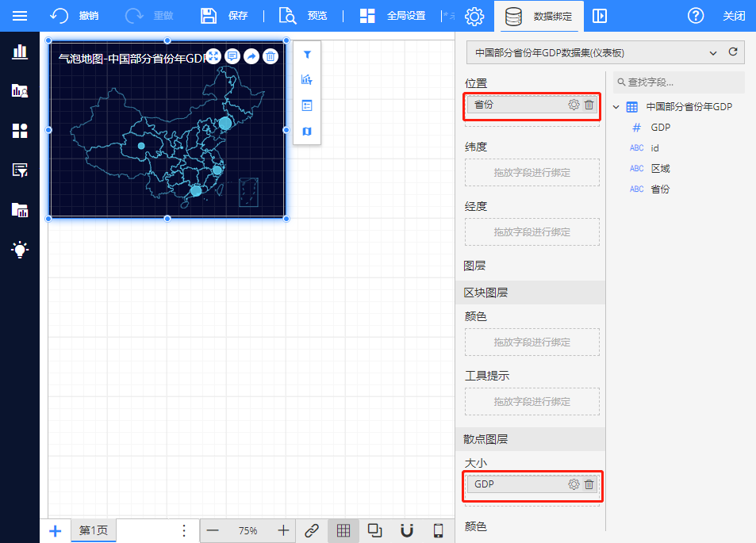Click the bar chart icon in the left sidebar
Viewport: 756px width, 543px height.
(20, 52)
